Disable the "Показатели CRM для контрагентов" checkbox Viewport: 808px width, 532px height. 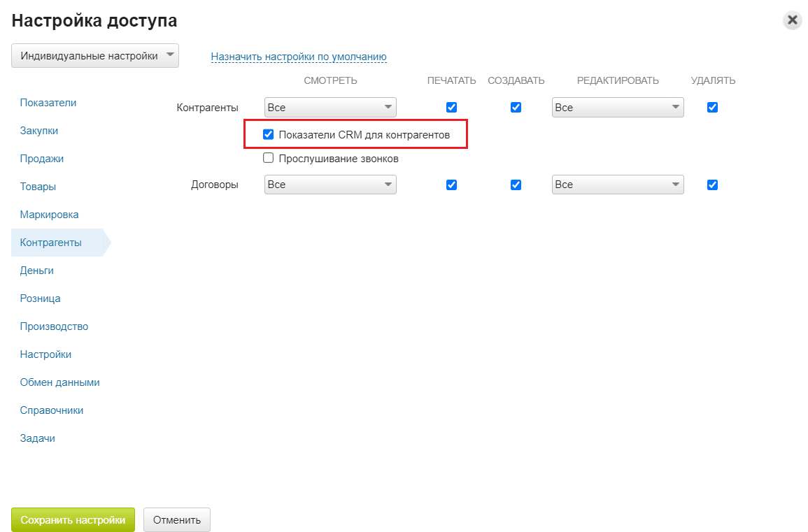click(268, 134)
